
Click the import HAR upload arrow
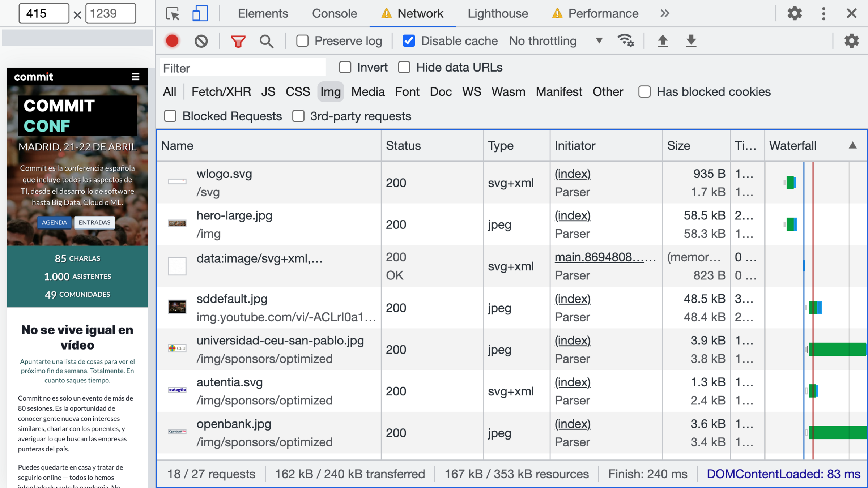tap(663, 41)
